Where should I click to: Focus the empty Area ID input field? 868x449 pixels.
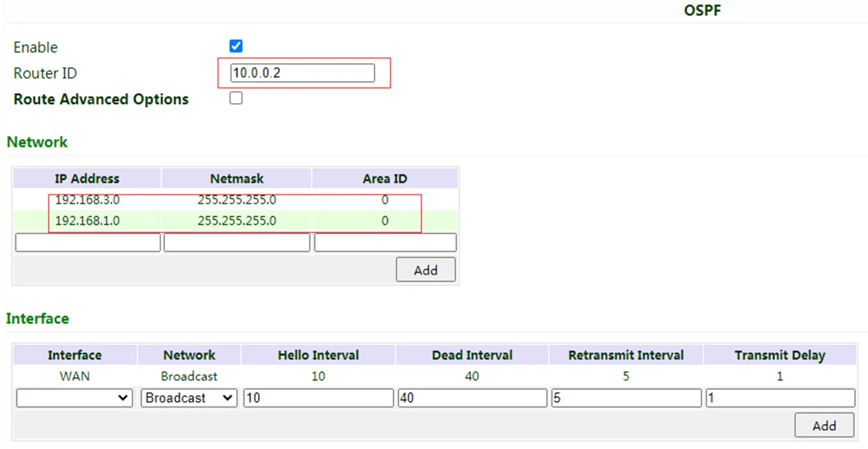[x=385, y=243]
